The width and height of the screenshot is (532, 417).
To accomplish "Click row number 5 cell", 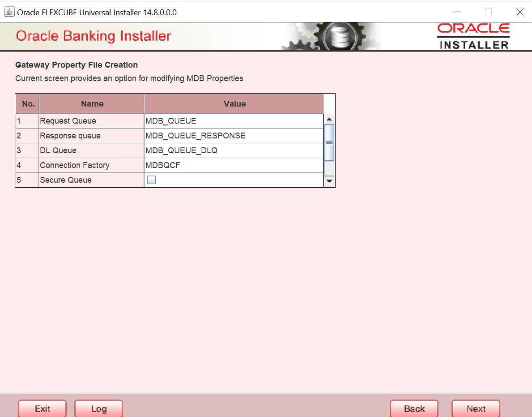I will 27,180.
